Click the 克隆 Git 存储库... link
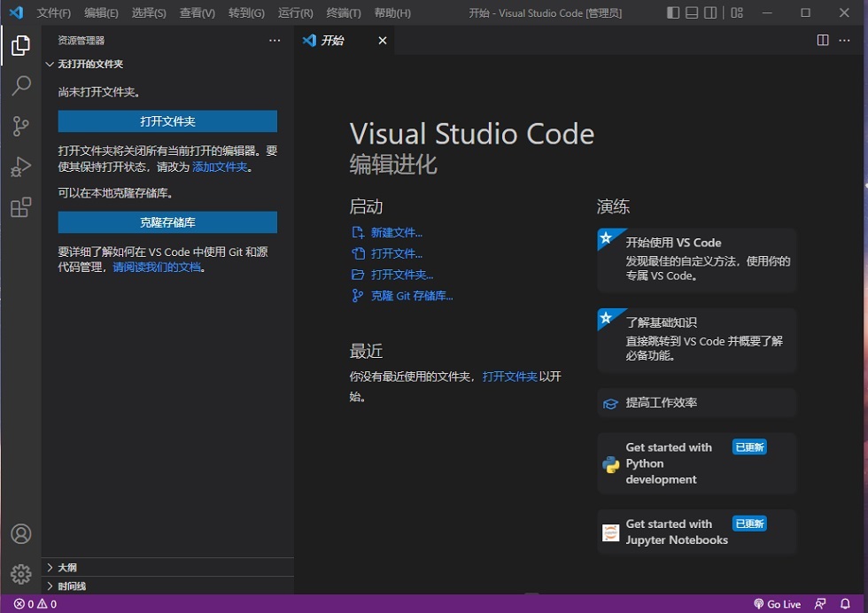 coord(411,296)
